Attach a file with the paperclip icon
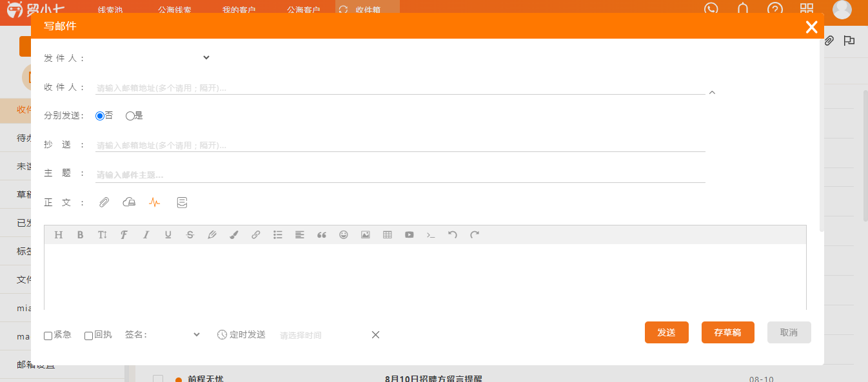Image resolution: width=868 pixels, height=382 pixels. (x=104, y=202)
